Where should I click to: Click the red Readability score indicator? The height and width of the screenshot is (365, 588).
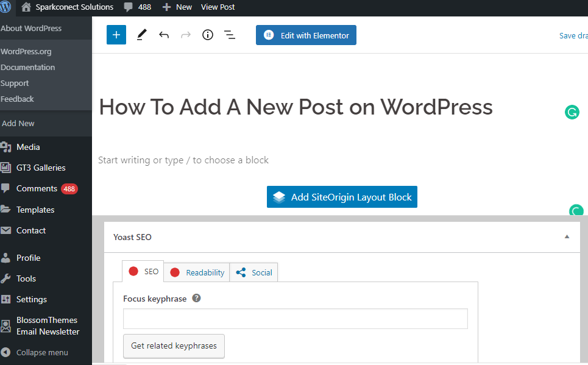175,272
